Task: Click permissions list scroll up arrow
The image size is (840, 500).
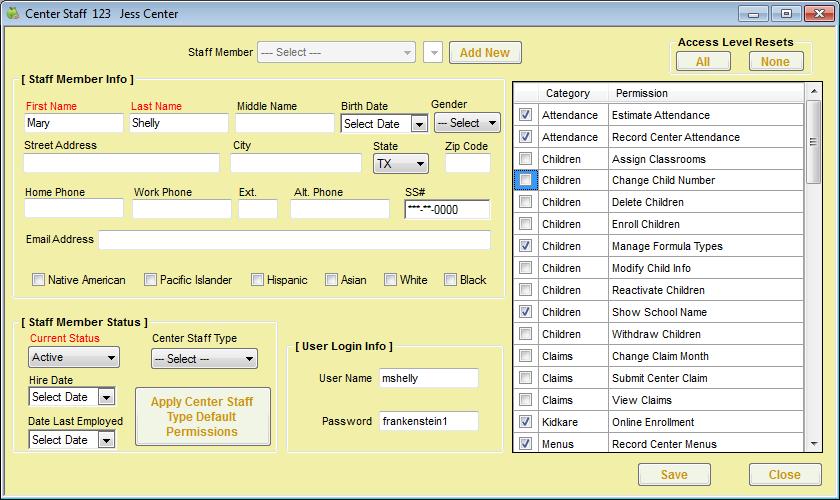Action: [x=814, y=92]
